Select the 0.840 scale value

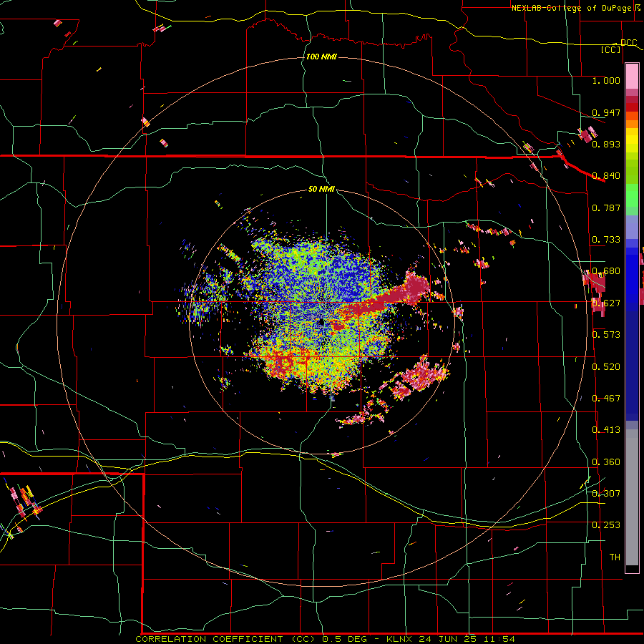pyautogui.click(x=606, y=175)
